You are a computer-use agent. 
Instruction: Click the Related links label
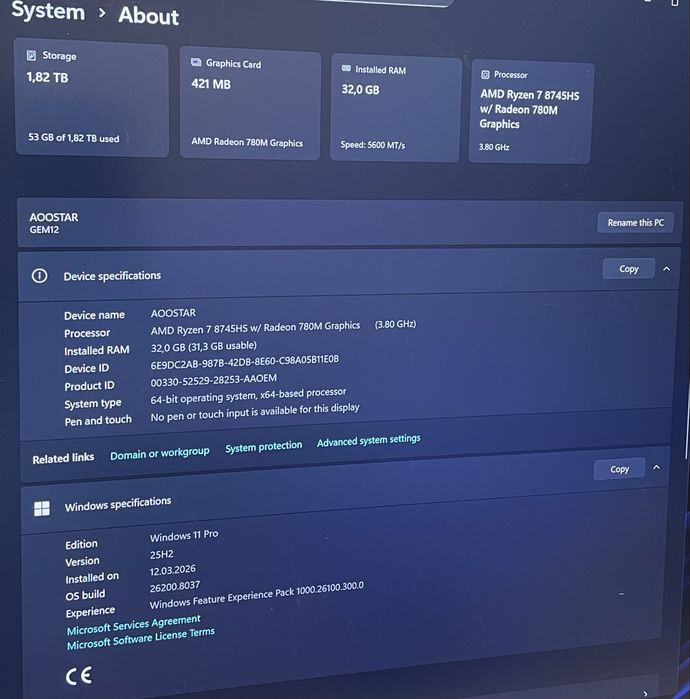63,458
